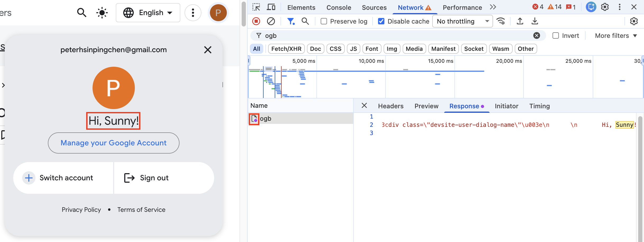This screenshot has height=242, width=644.
Task: Click the orange P avatar in header
Action: (218, 13)
